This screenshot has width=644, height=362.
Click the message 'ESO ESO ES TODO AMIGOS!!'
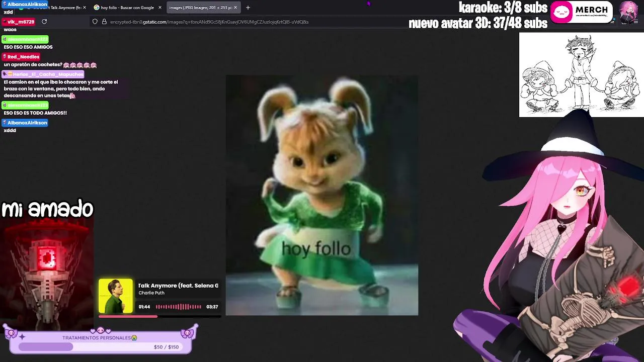pos(35,113)
